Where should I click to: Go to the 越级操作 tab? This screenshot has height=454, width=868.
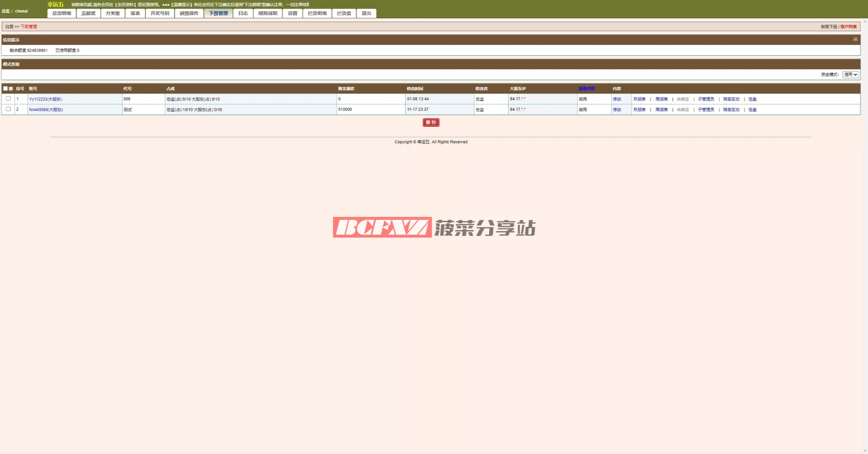[x=189, y=13]
